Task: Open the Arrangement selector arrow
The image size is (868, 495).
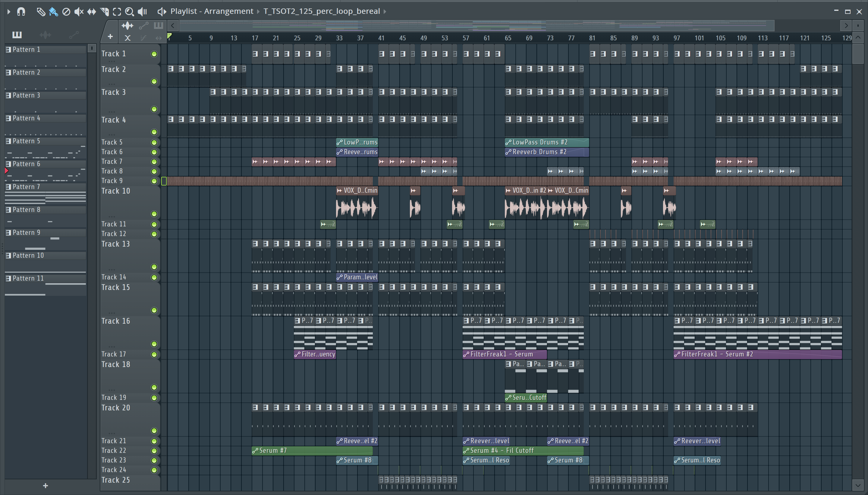Action: (258, 12)
